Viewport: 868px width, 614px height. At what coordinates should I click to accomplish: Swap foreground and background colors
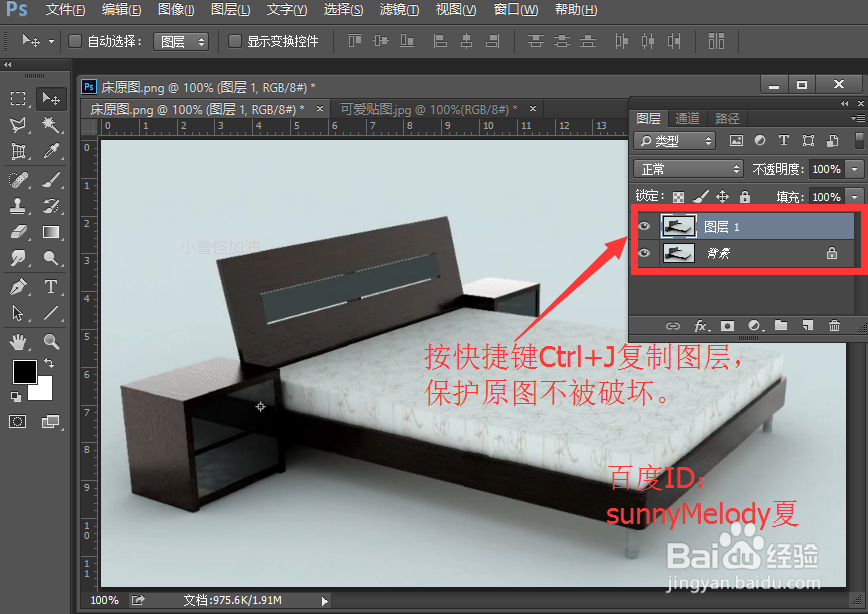pyautogui.click(x=49, y=363)
